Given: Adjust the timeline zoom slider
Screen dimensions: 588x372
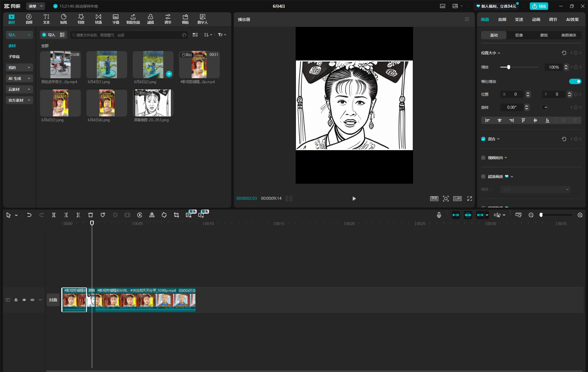Looking at the screenshot, I should (x=556, y=215).
